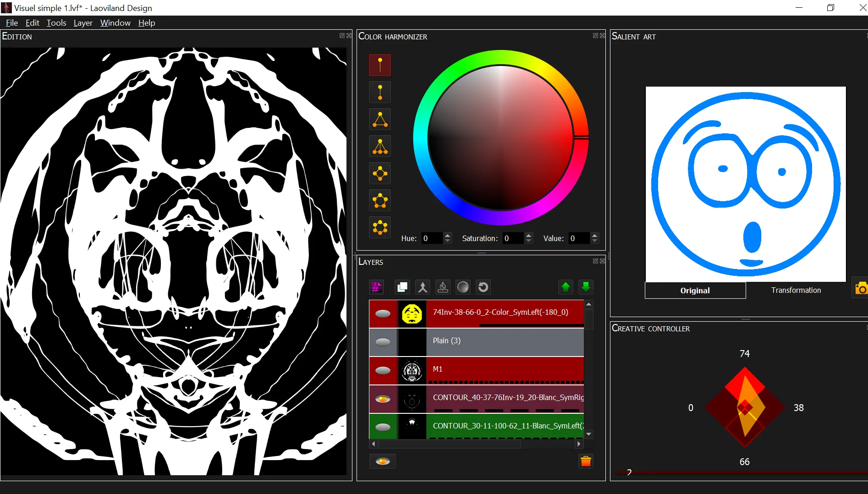Screen dimensions: 868x494
Task: Click the layers list scroll right arrow
Action: coord(579,444)
